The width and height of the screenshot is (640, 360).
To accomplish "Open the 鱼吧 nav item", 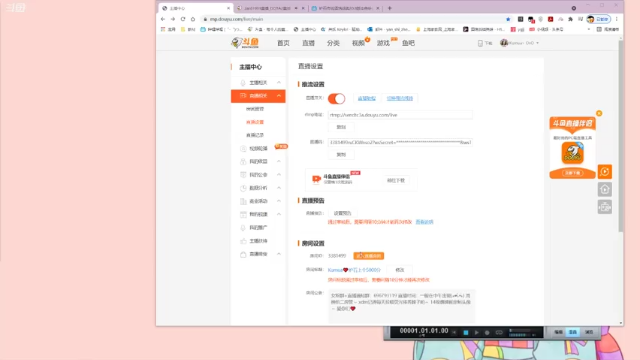I will 408,43.
